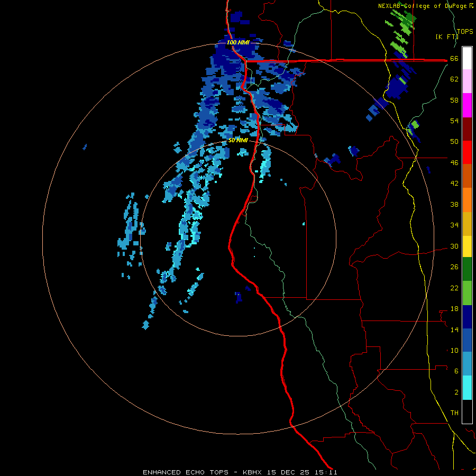Click the dark green swatch between 22 and 26
This screenshot has height=476, width=476.
[x=467, y=269]
